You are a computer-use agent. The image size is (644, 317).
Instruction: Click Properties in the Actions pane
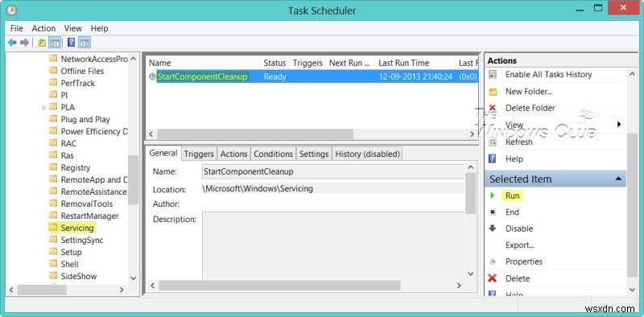pyautogui.click(x=524, y=261)
